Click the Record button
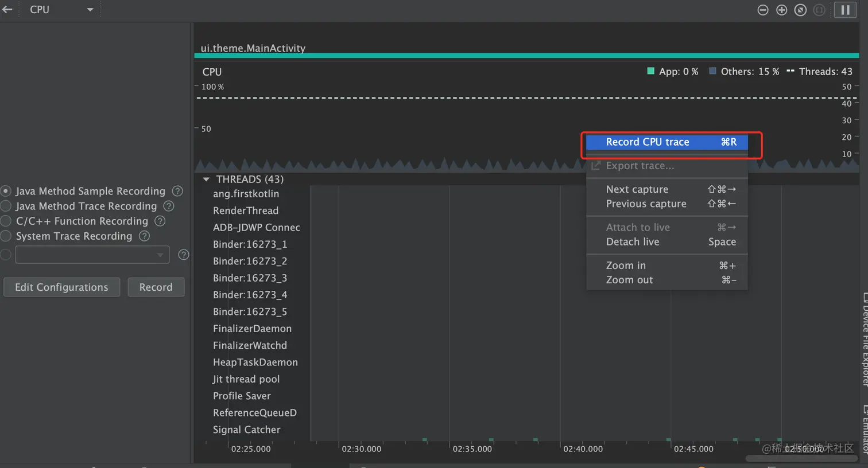Screen dimensions: 868x468 click(x=156, y=287)
